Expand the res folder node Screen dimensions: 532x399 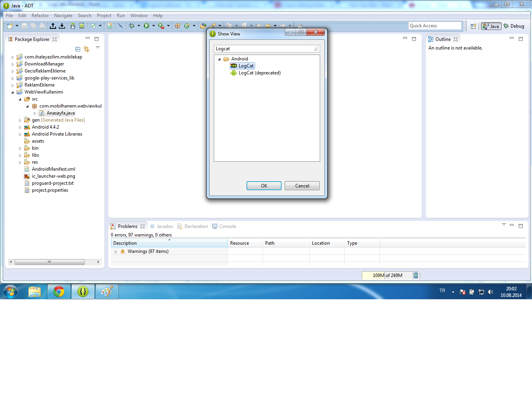point(20,162)
